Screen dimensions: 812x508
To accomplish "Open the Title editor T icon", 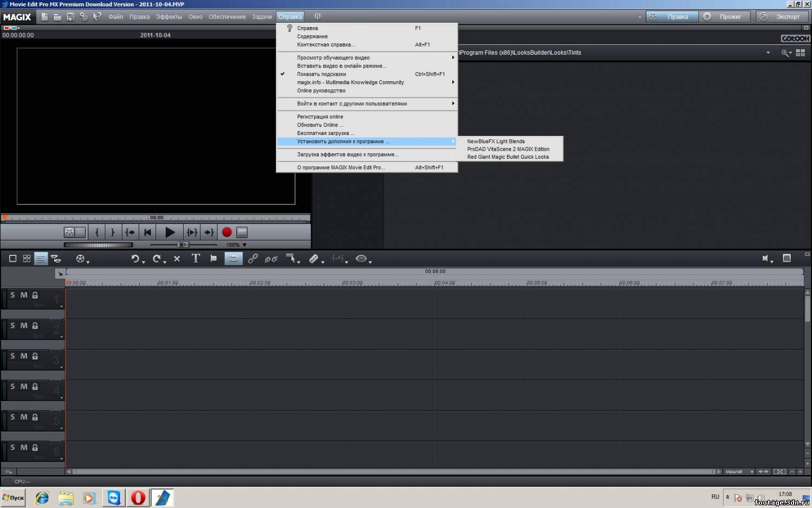I will click(x=196, y=259).
